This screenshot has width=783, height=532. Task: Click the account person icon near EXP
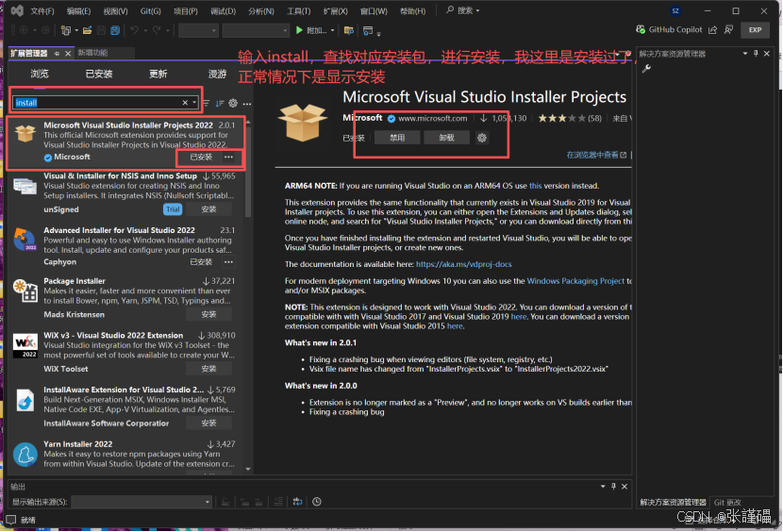tap(728, 30)
